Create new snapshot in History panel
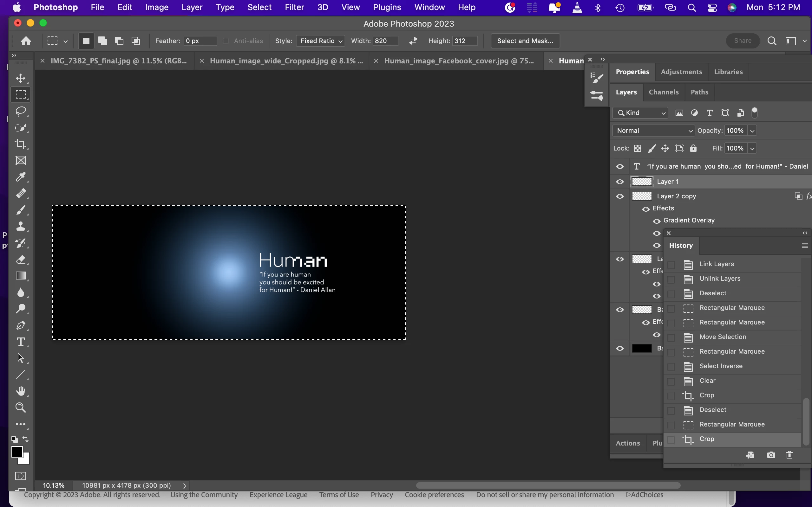812x507 pixels. pos(771,455)
